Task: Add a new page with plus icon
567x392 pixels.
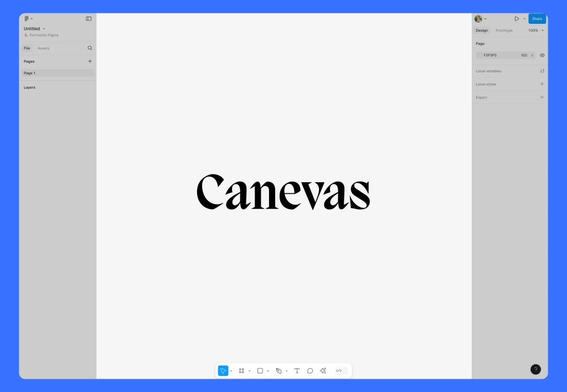Action: 90,61
